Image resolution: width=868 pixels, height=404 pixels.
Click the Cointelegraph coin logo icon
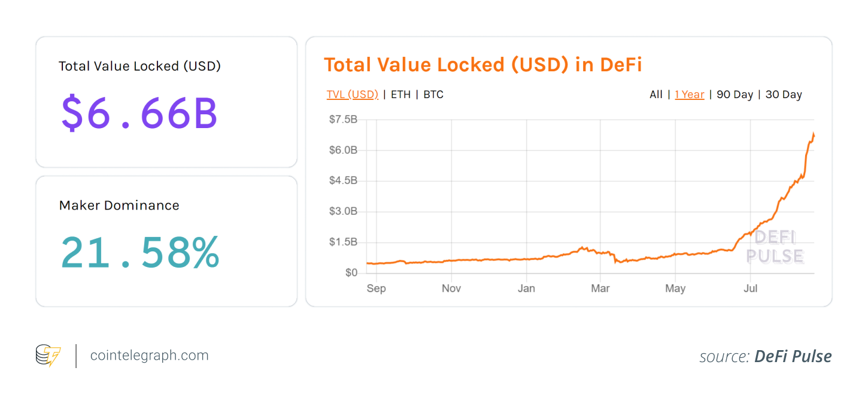pyautogui.click(x=48, y=356)
